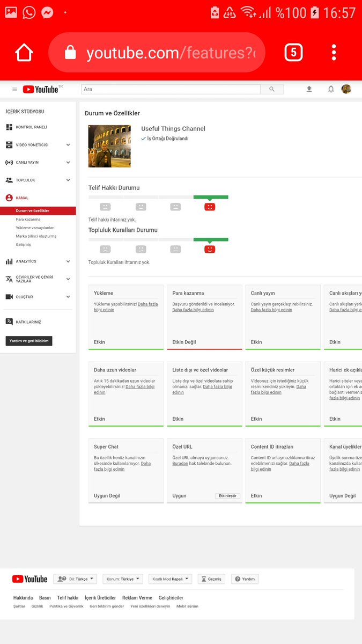
Task: Select Durum ve özellikler menu item
Action: (x=38, y=211)
